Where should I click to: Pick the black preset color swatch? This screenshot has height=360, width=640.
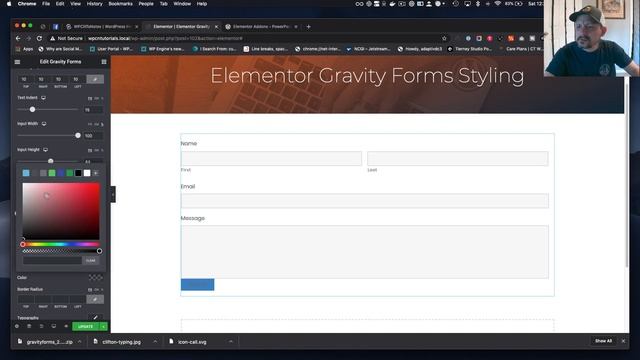pos(78,173)
